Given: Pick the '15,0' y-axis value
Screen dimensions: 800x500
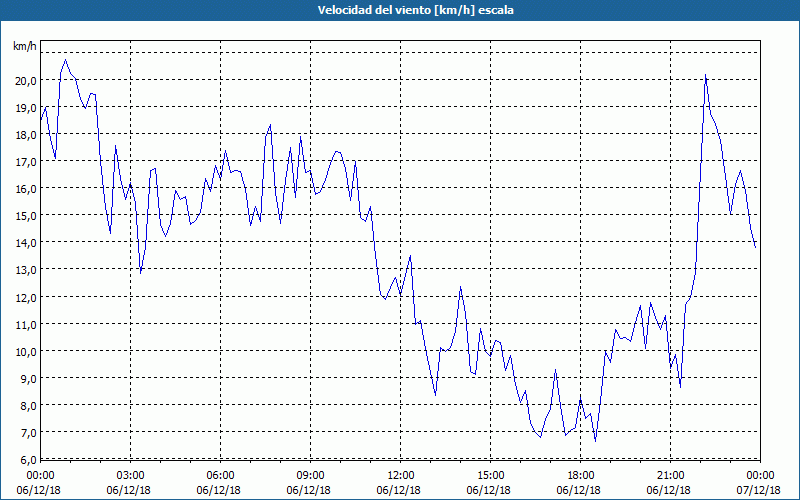Looking at the screenshot, I should click(26, 215).
